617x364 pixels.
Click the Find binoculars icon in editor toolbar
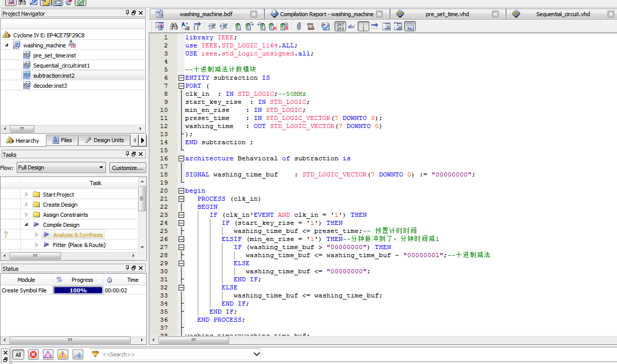pos(173,26)
